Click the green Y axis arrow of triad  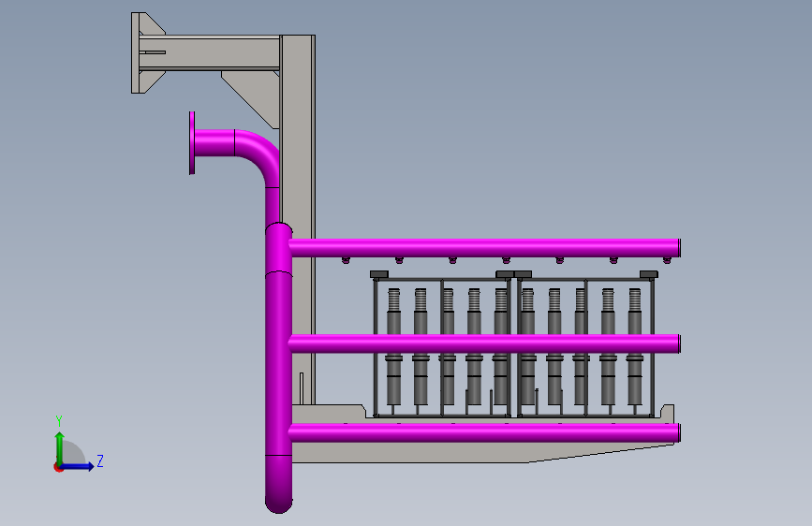coord(60,447)
